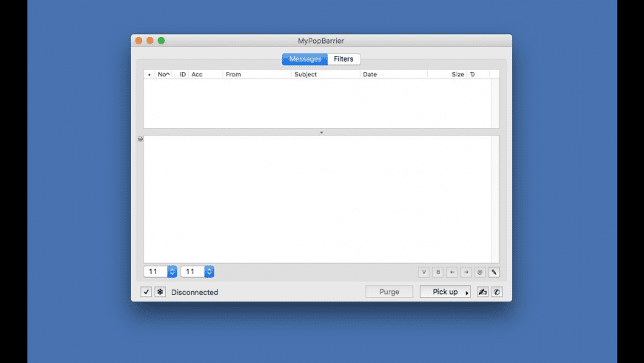The height and width of the screenshot is (363, 644).
Task: Click the pencil edit icon button
Action: 494,272
